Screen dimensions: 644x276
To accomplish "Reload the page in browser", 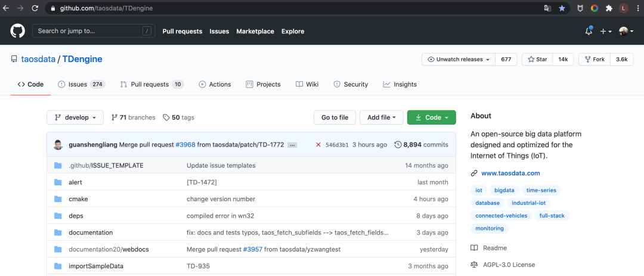I will pyautogui.click(x=35, y=8).
